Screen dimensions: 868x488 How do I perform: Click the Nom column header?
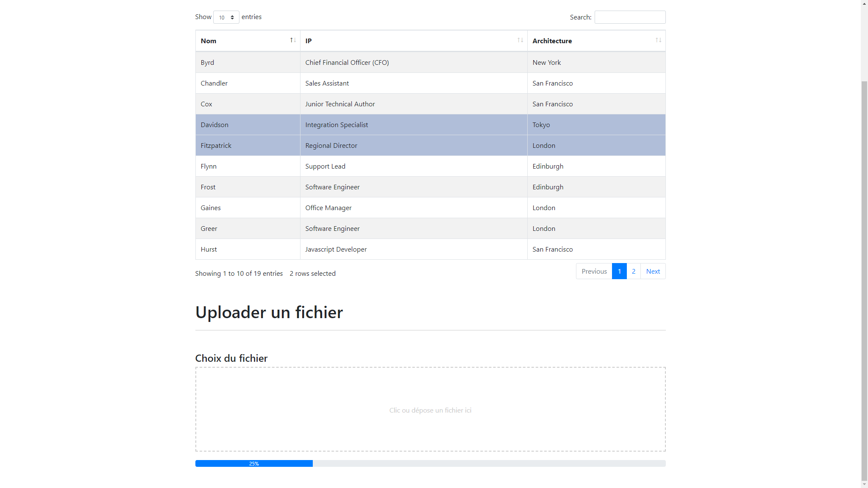(x=209, y=41)
